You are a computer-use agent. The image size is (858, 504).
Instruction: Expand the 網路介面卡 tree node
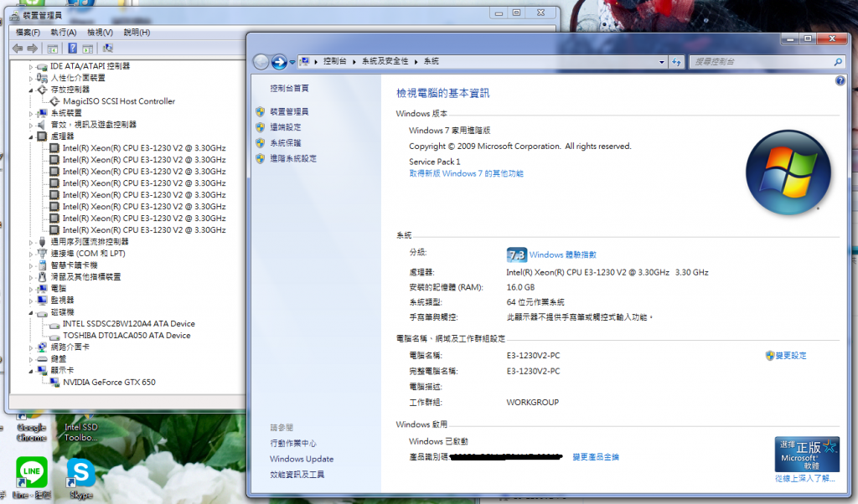(x=31, y=347)
